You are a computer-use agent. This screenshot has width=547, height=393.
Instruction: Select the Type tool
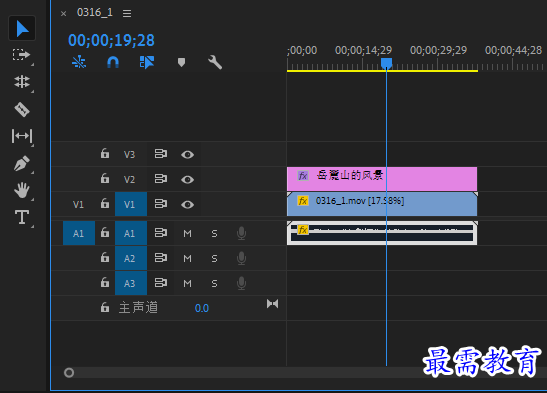tap(22, 217)
